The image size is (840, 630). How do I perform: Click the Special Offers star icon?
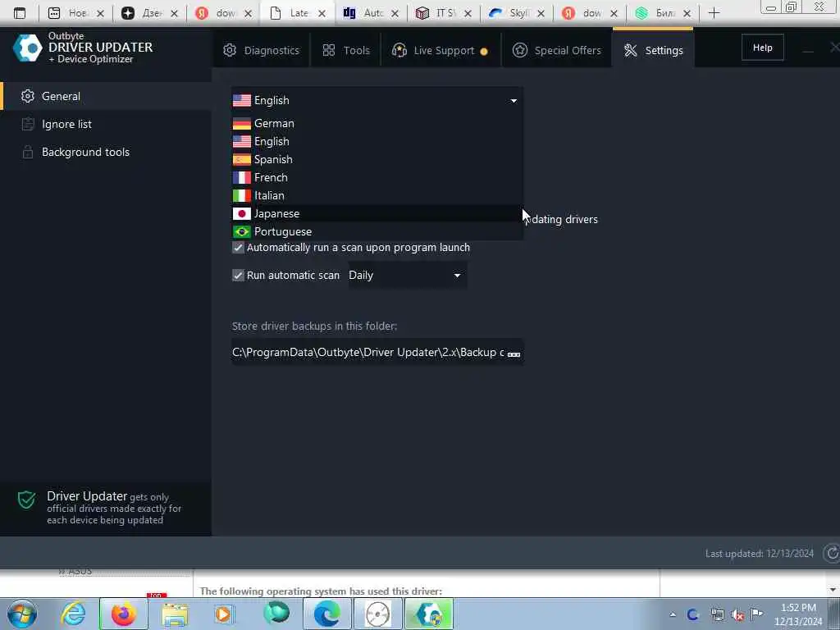(519, 50)
